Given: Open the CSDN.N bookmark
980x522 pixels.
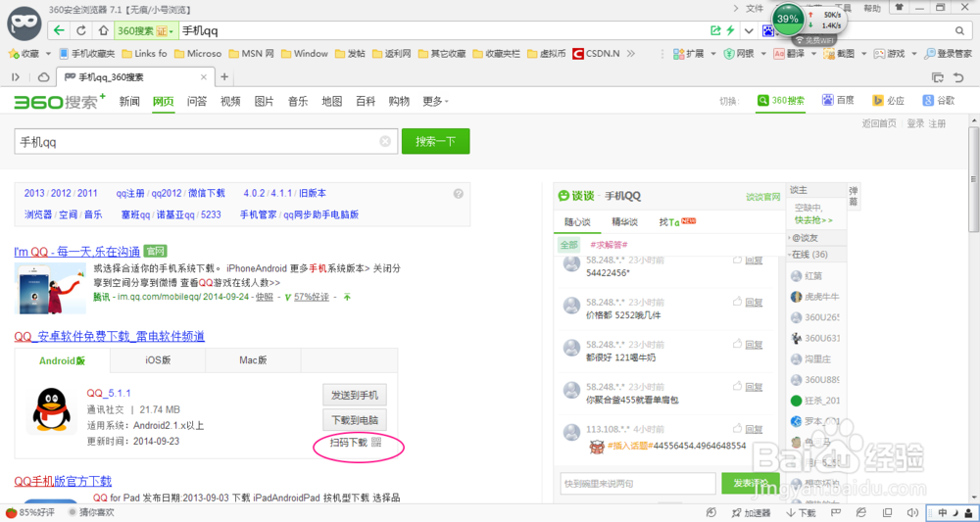Looking at the screenshot, I should (596, 54).
